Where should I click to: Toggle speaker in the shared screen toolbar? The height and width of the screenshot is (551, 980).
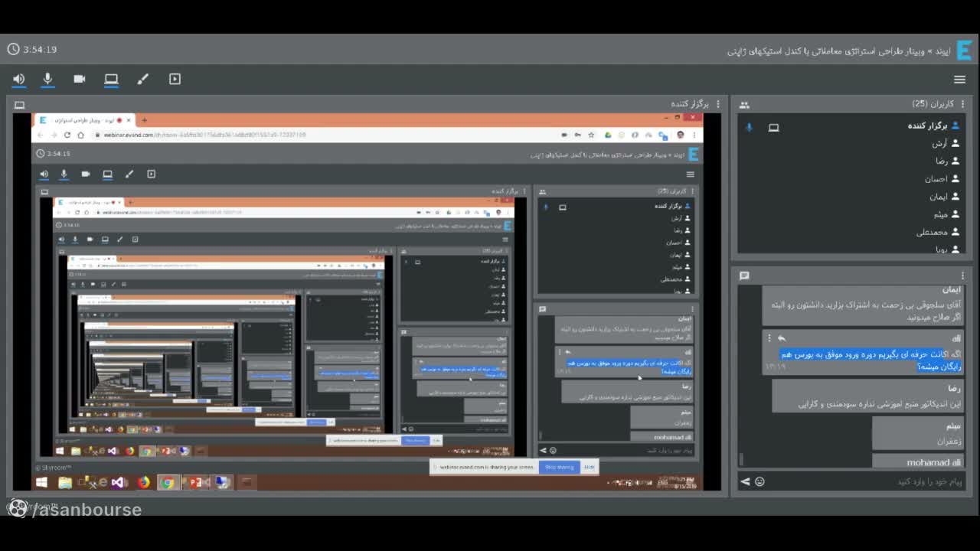point(44,174)
